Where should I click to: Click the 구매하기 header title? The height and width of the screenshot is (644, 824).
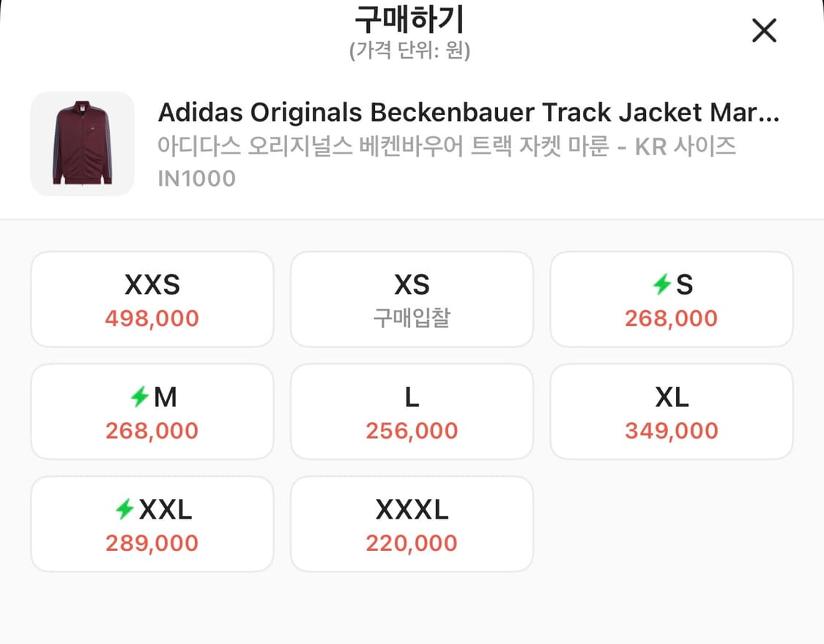click(x=409, y=21)
